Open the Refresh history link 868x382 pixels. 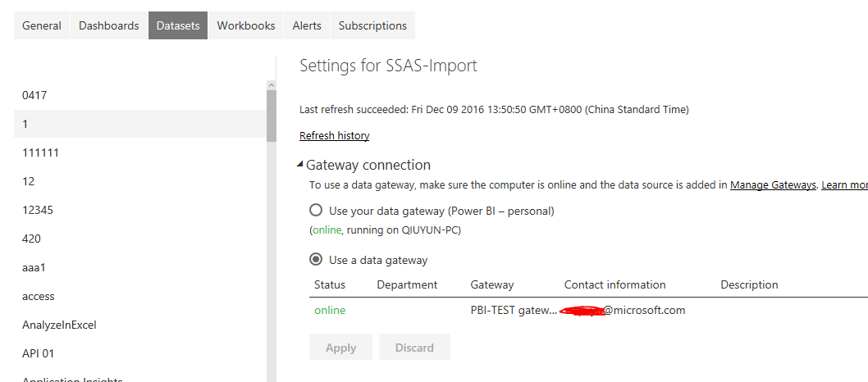[335, 135]
